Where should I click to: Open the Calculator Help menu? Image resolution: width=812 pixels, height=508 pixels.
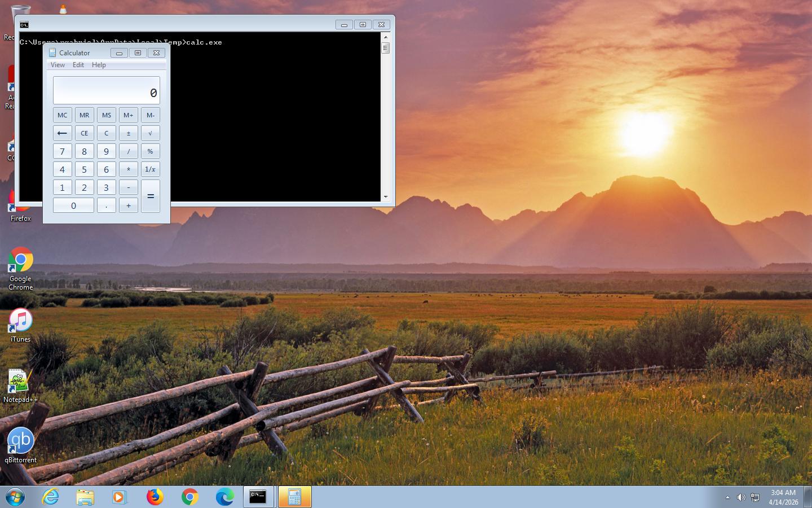tap(99, 65)
